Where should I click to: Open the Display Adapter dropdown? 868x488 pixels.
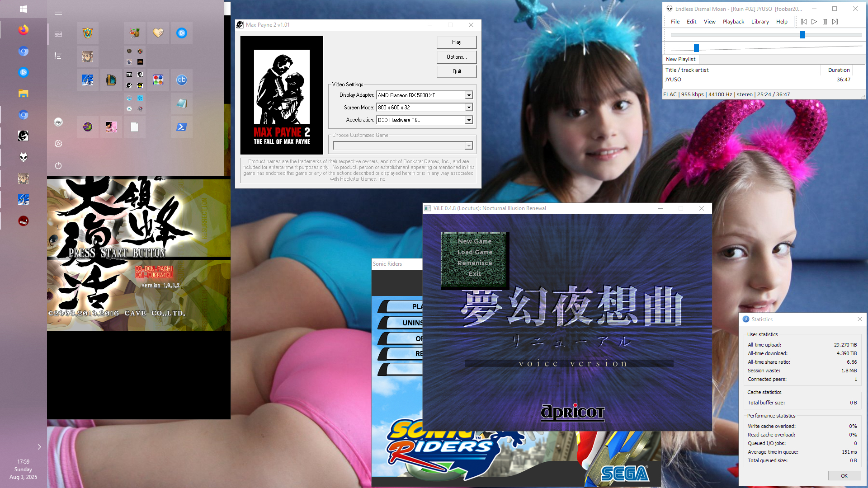coord(469,95)
